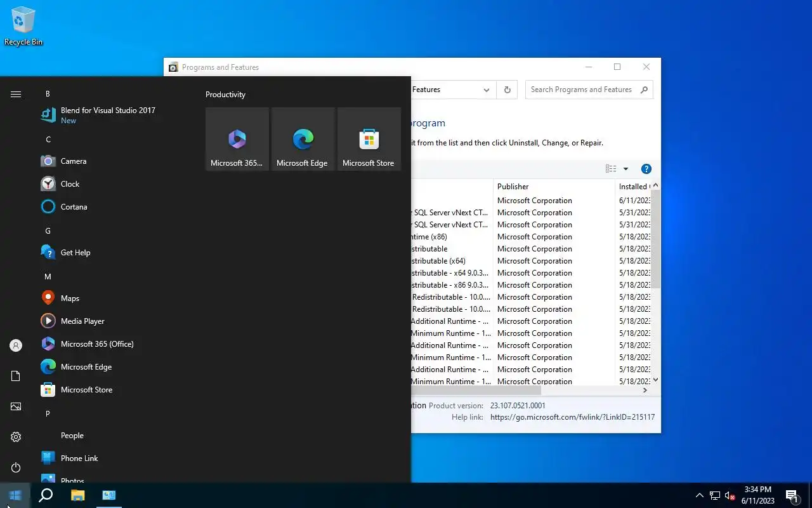Select the row ending in x64 9.0.3
The image size is (812, 508).
[531, 273]
